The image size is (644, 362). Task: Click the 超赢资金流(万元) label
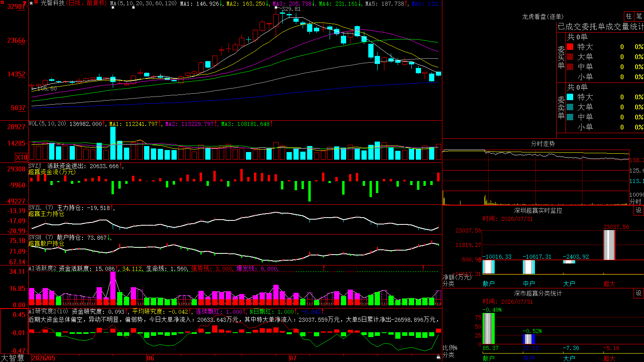point(52,172)
